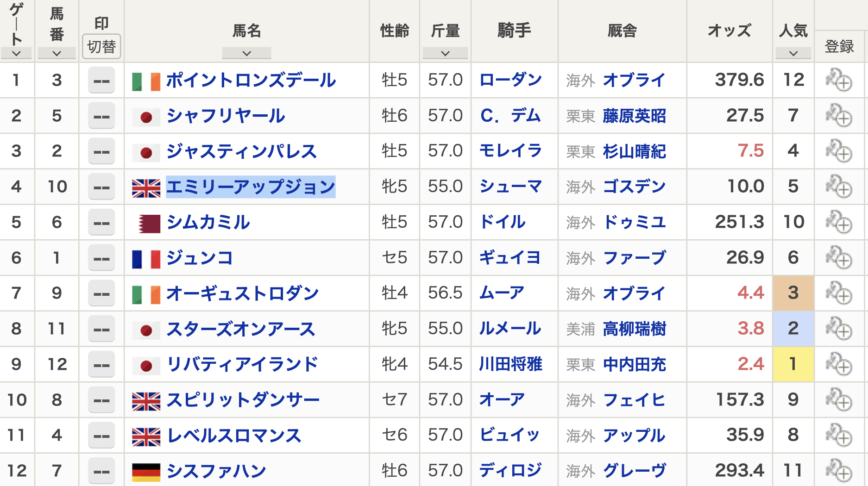Toggle the mark button for ポイントロンズデール
The image size is (868, 486).
pos(101,81)
